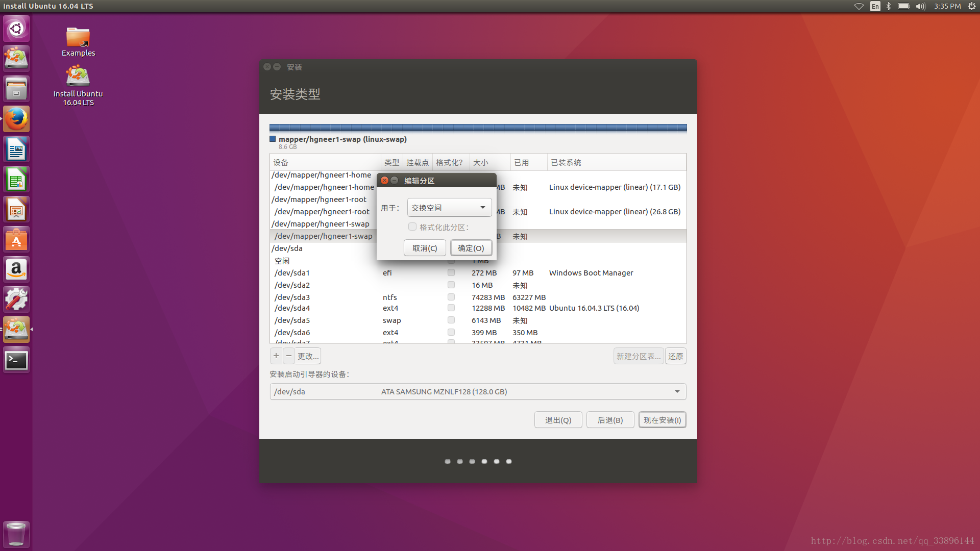Click the plus button to add partition
The image size is (980, 551).
[276, 356]
